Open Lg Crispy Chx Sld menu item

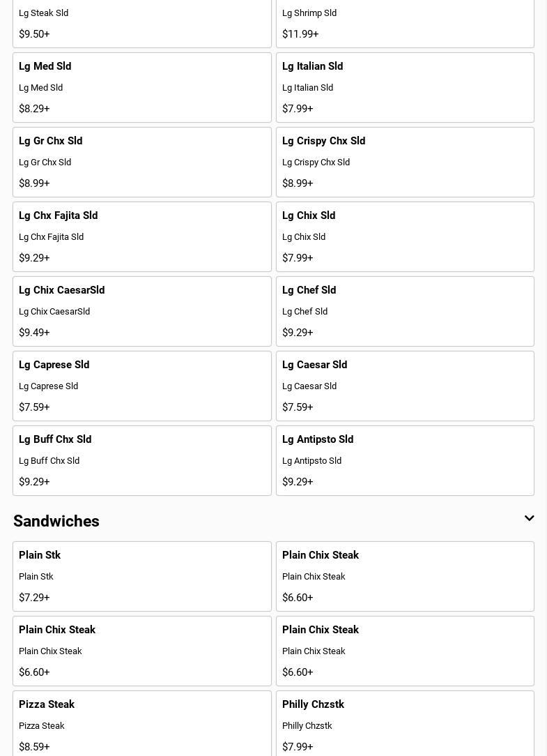[x=405, y=162]
